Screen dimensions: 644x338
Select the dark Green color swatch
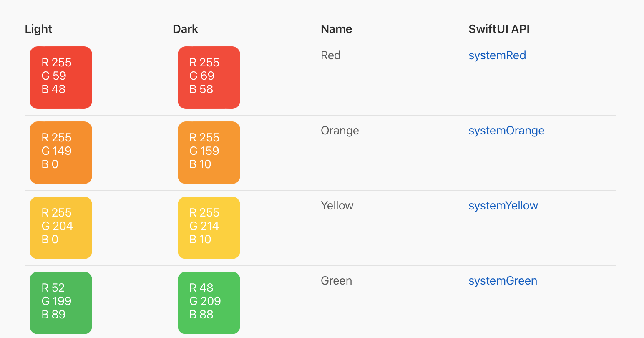[209, 303]
